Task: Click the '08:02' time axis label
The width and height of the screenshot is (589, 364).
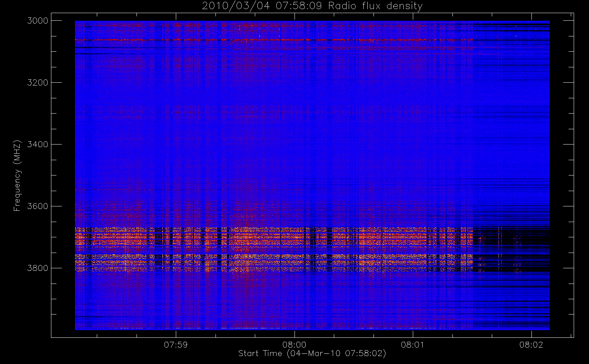Action: (531, 345)
